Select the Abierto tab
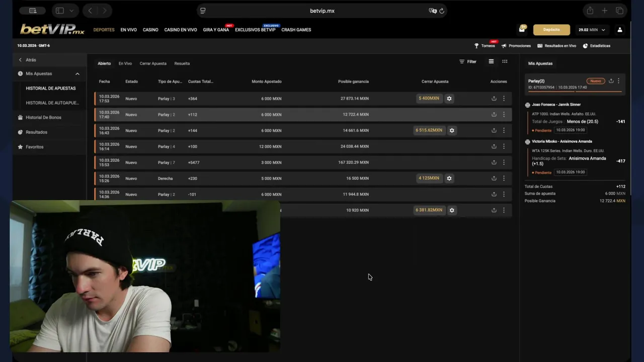Image resolution: width=644 pixels, height=362 pixels. [x=104, y=63]
